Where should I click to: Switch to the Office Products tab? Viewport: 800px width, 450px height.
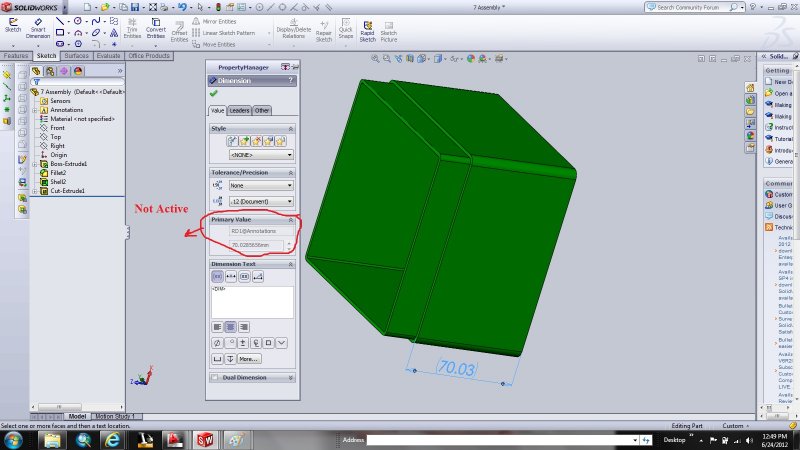149,56
